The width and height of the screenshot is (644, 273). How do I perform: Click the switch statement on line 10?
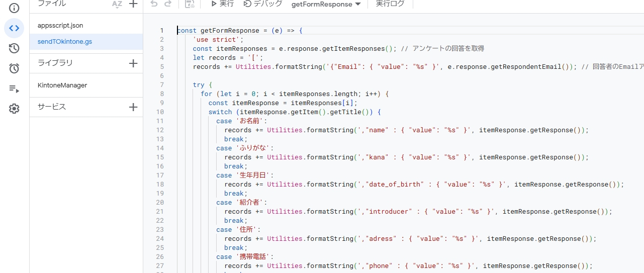295,112
